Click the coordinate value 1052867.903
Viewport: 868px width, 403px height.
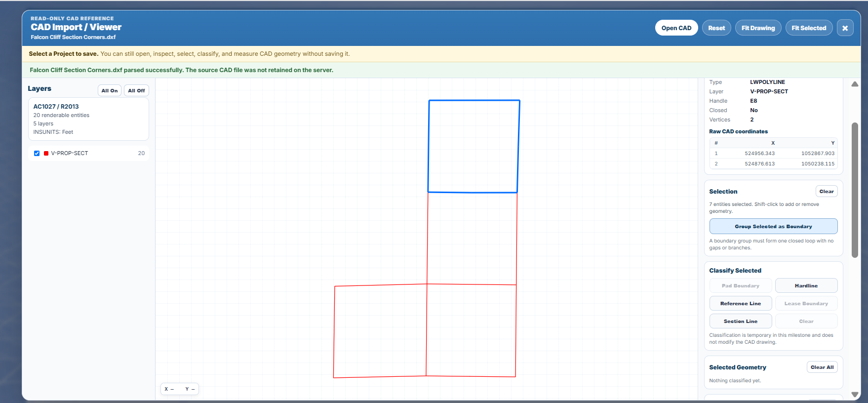point(818,154)
